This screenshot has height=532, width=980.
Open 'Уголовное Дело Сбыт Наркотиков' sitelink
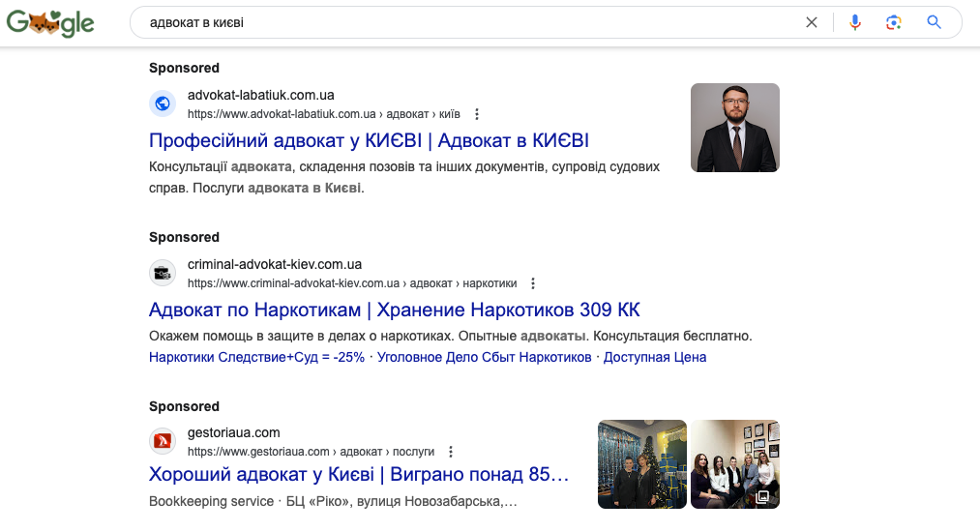[484, 357]
